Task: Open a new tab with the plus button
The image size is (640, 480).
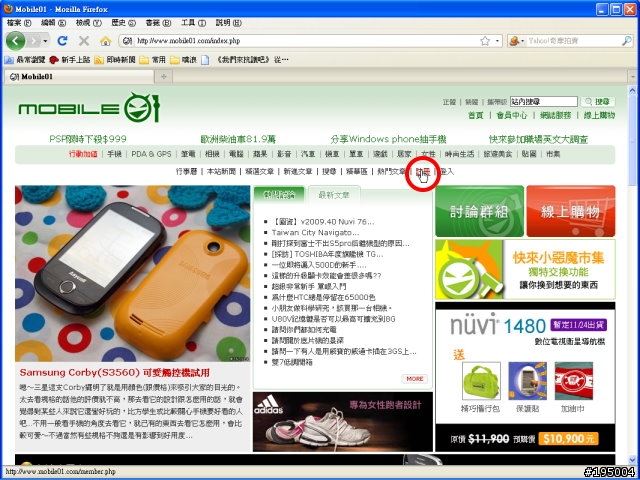Action: tap(164, 77)
